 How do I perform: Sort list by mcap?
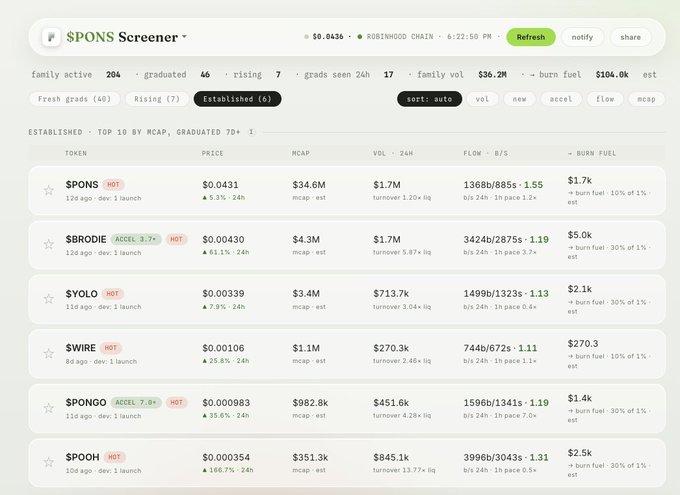pos(646,99)
